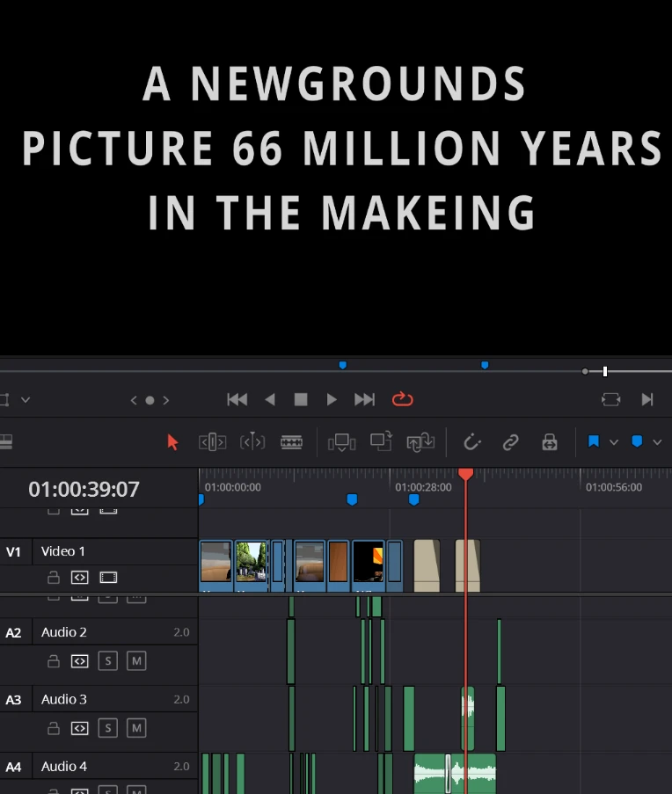
Task: Click the Play Reverse button
Action: pyautogui.click(x=270, y=399)
